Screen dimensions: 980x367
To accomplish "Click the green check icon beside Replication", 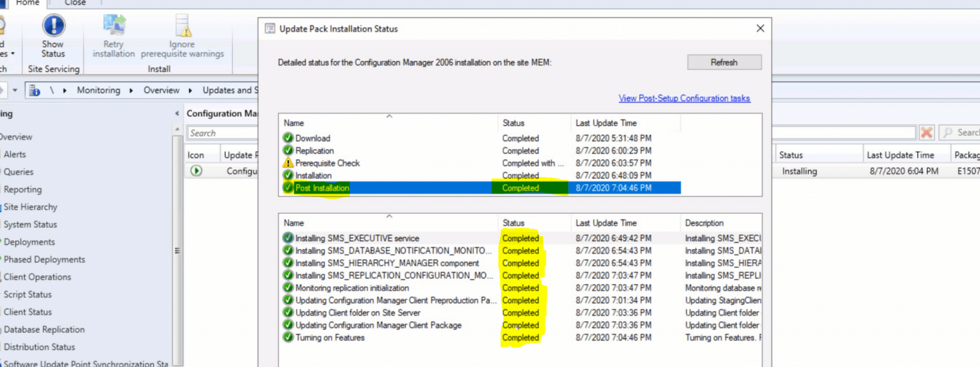I will [x=288, y=150].
